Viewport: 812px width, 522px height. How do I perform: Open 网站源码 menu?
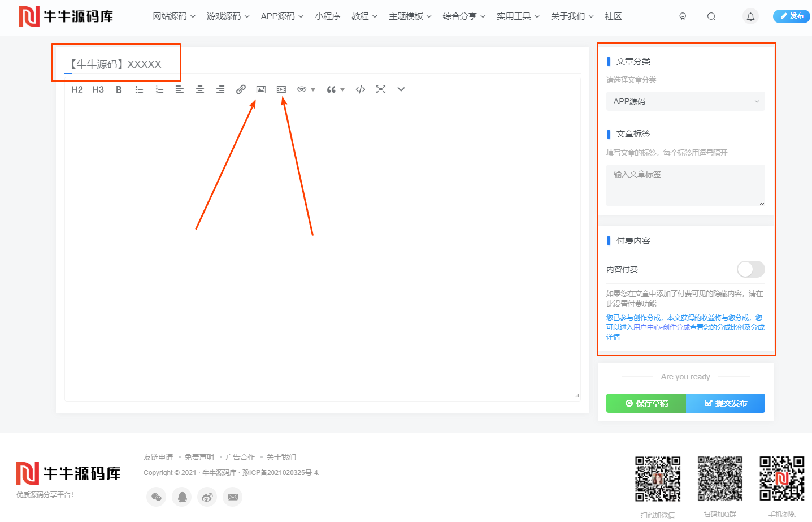[174, 16]
